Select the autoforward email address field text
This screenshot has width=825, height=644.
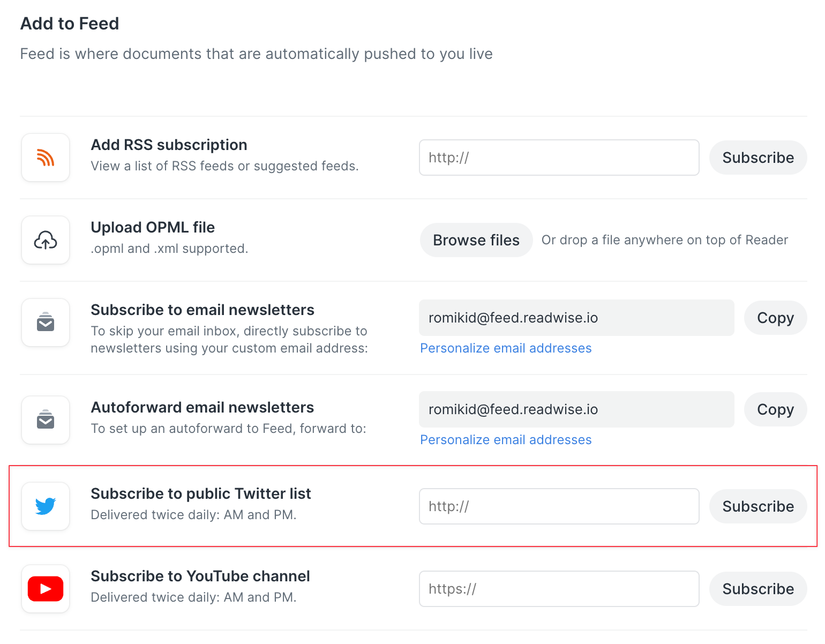point(576,409)
